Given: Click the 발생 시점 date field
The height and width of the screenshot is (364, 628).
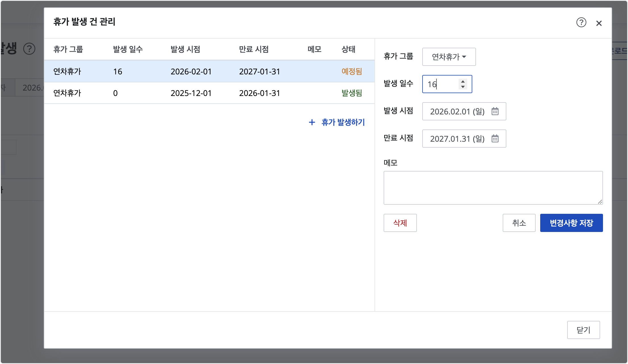Looking at the screenshot, I should tap(458, 111).
